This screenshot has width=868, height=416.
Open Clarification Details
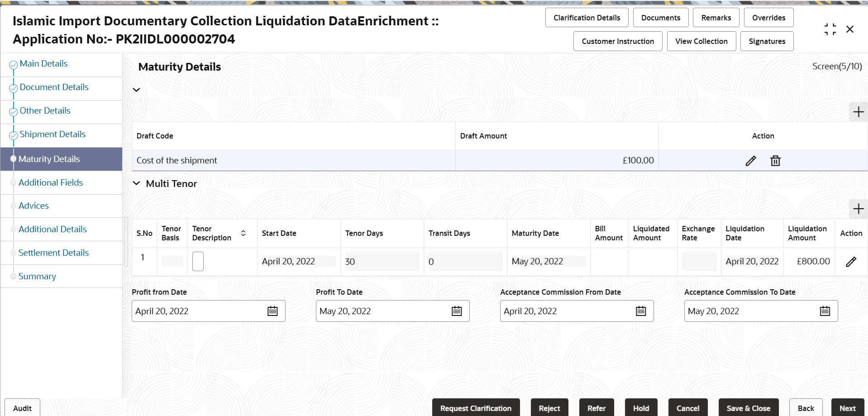coord(587,18)
